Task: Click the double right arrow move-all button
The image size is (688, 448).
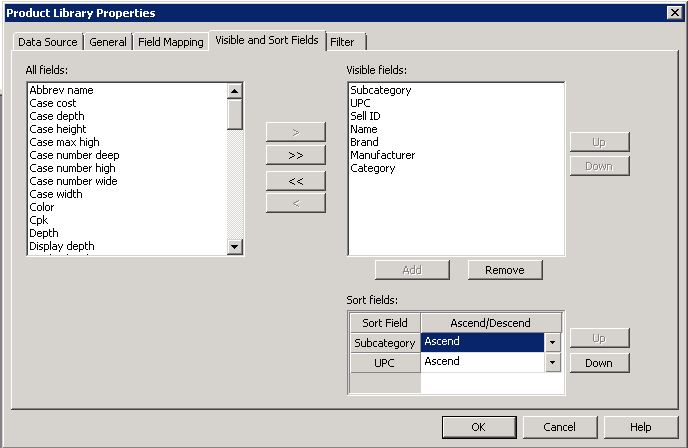Action: 295,156
